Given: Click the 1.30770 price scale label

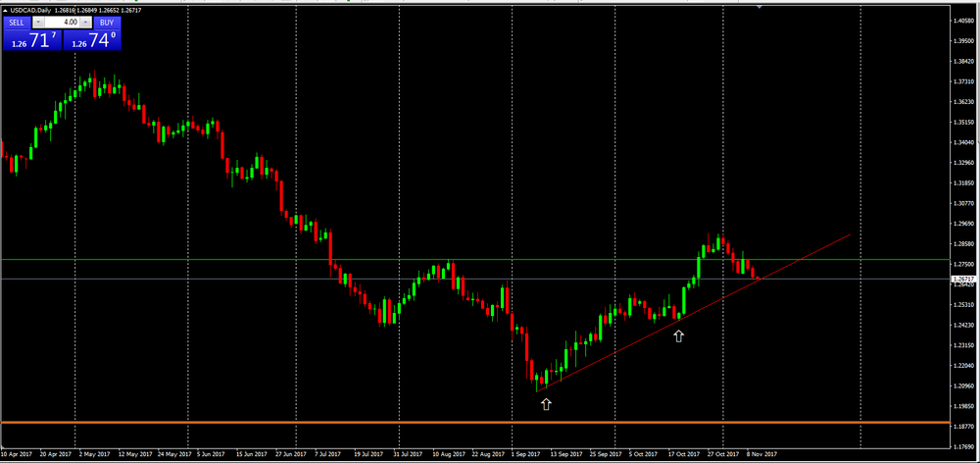Looking at the screenshot, I should 965,203.
